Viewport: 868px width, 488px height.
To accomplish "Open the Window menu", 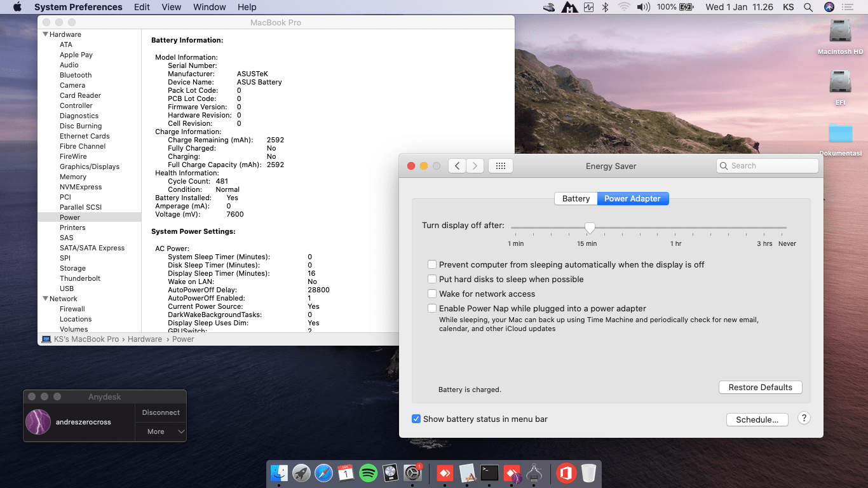I will [x=209, y=7].
